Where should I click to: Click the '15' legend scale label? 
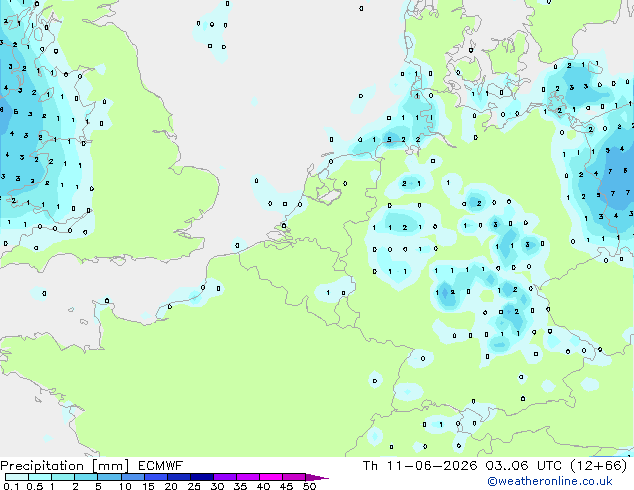tap(148, 486)
